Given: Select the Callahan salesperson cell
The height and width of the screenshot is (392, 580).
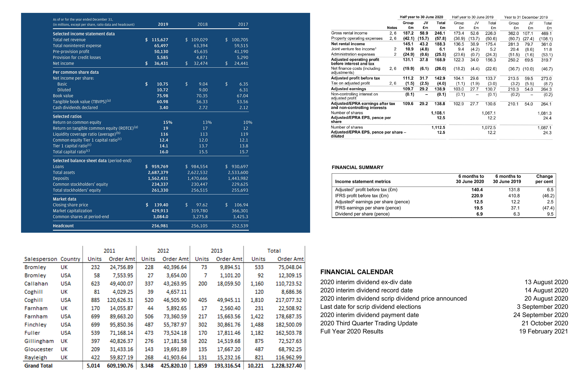Looking at the screenshot, I should [x=36, y=284].
